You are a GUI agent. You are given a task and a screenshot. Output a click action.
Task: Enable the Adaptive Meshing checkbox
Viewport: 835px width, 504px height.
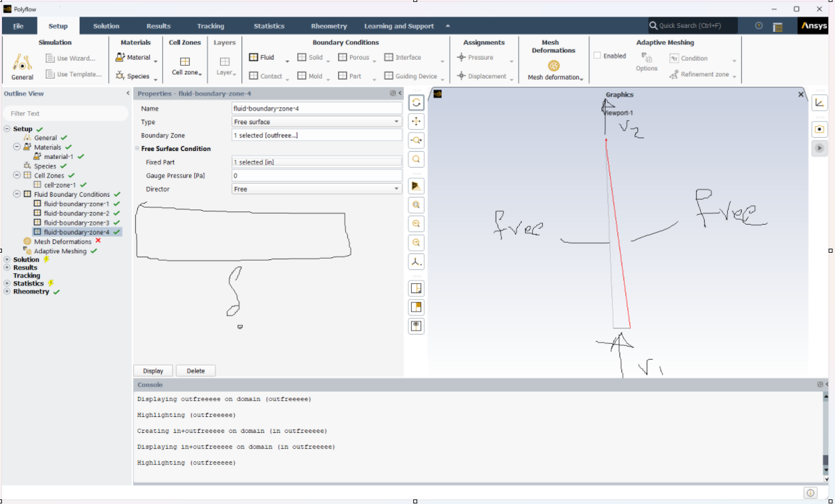[597, 56]
